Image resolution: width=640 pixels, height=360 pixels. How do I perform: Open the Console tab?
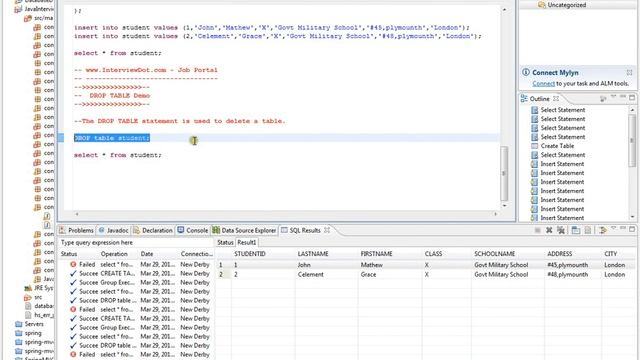pos(193,230)
